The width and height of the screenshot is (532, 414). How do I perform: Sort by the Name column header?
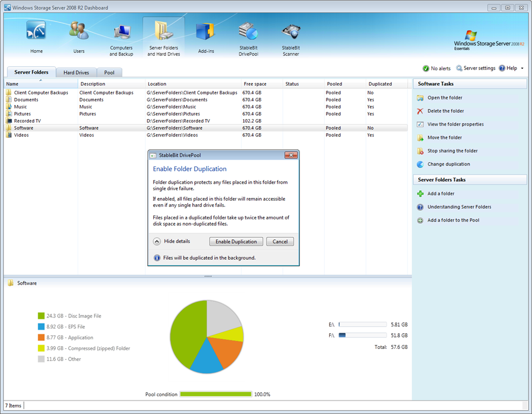40,84
